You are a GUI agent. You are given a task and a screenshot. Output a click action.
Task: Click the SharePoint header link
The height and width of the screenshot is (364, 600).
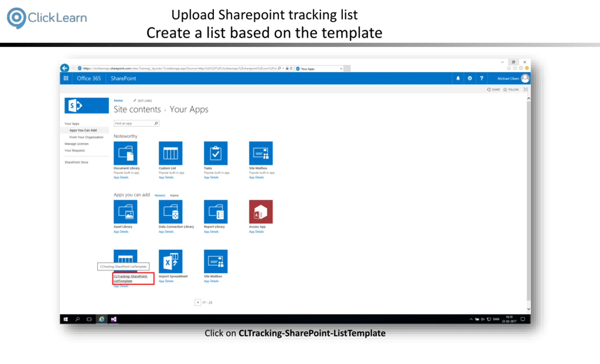click(123, 78)
